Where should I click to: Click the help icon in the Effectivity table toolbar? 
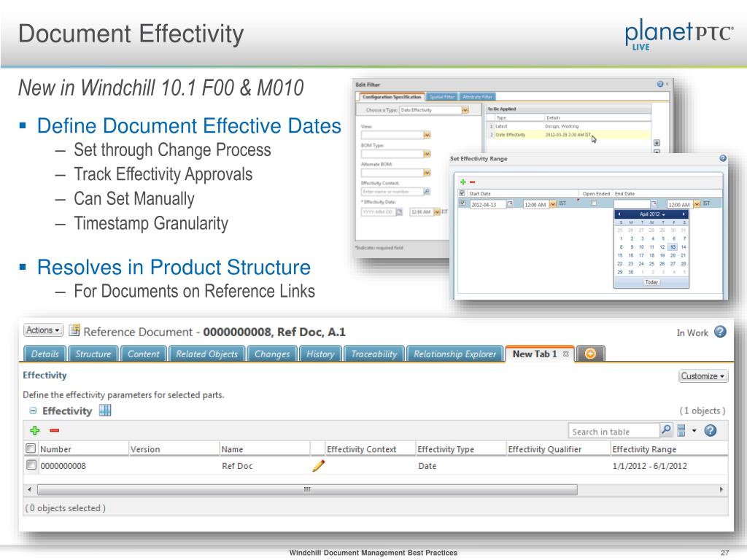pyautogui.click(x=711, y=430)
